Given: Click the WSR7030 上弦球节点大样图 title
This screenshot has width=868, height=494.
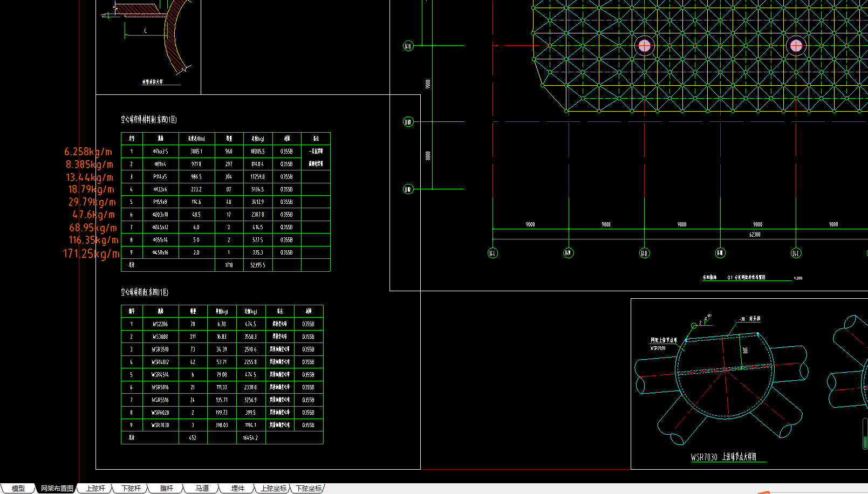Looking at the screenshot, I should point(723,457).
